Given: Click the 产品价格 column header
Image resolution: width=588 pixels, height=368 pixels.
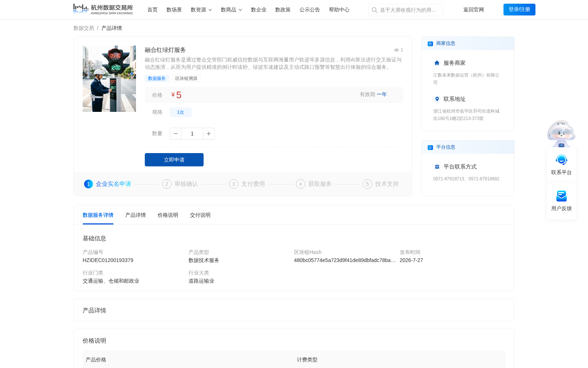Looking at the screenshot, I should [x=96, y=360].
